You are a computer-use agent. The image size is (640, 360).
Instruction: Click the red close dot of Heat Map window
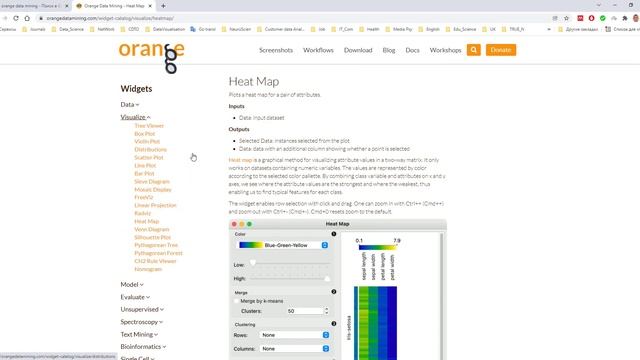click(234, 224)
